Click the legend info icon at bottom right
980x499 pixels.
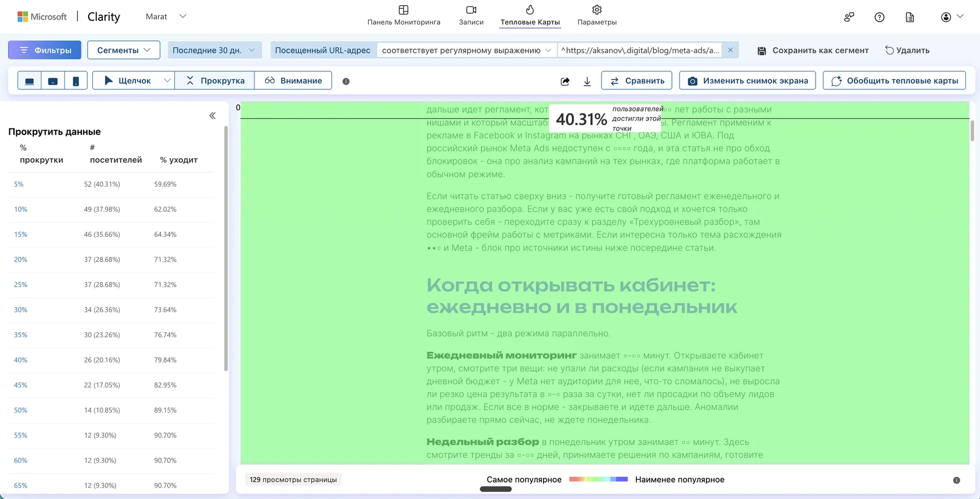tap(956, 480)
